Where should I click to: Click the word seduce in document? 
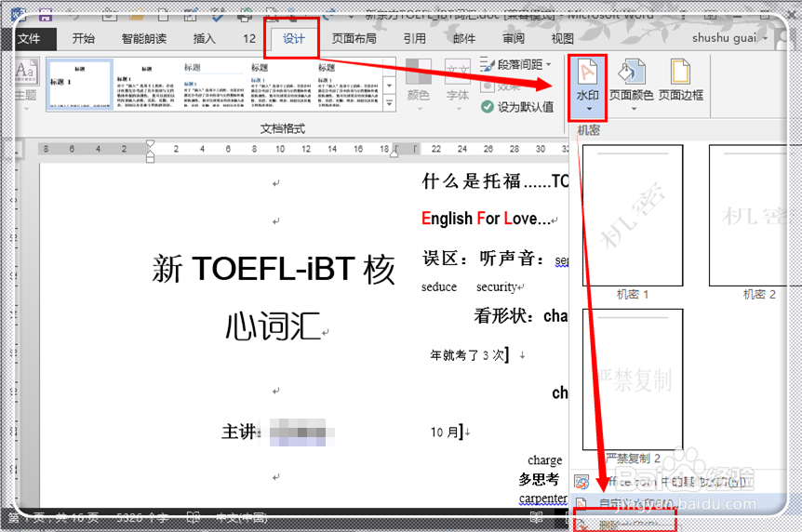click(x=439, y=287)
